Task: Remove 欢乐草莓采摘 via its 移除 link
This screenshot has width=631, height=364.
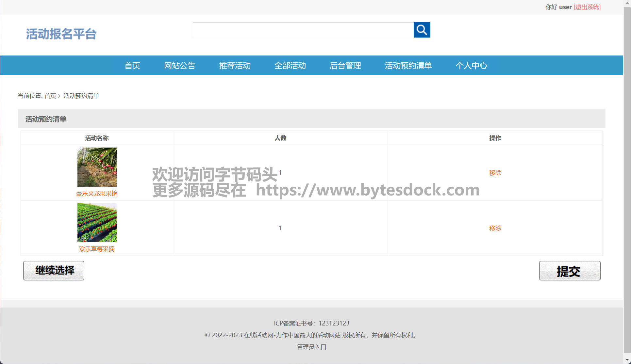Action: 495,228
